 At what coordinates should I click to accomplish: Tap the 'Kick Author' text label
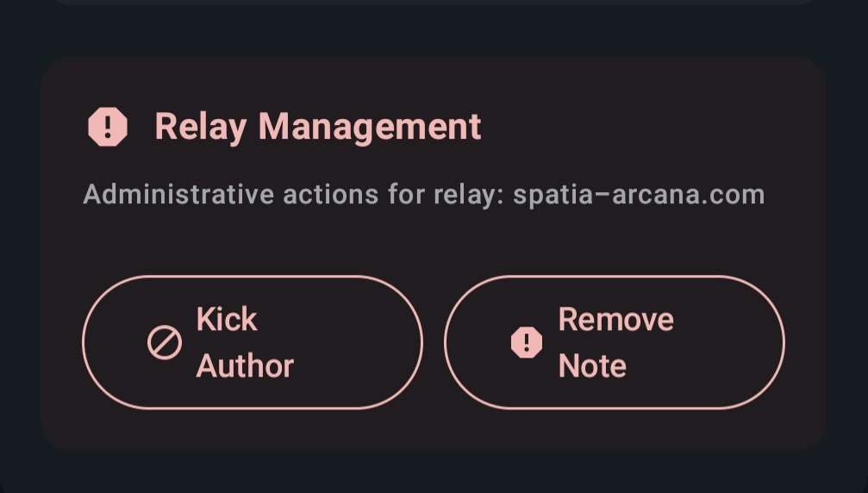point(245,343)
